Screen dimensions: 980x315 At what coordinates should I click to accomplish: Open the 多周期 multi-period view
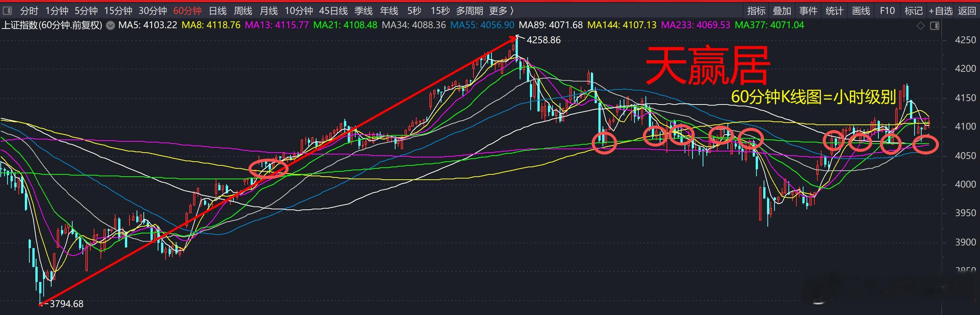click(469, 11)
